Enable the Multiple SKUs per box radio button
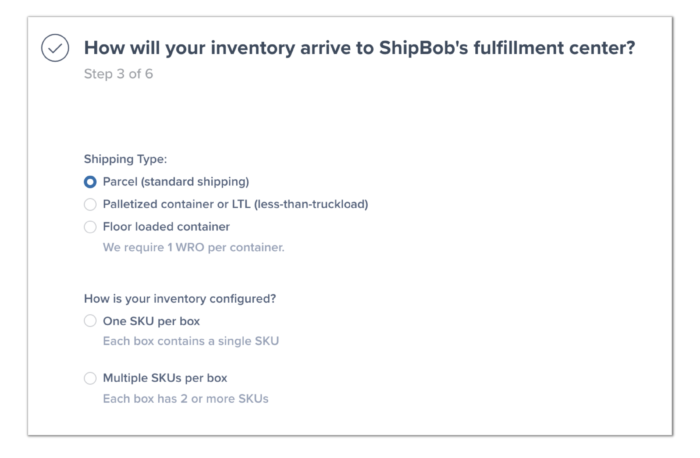Viewport: 700px width, 458px height. pos(90,378)
